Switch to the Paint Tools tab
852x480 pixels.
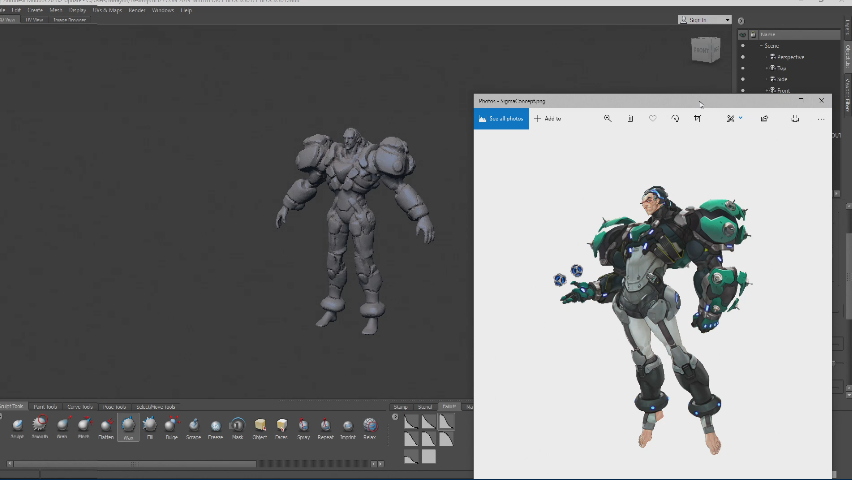[45, 407]
